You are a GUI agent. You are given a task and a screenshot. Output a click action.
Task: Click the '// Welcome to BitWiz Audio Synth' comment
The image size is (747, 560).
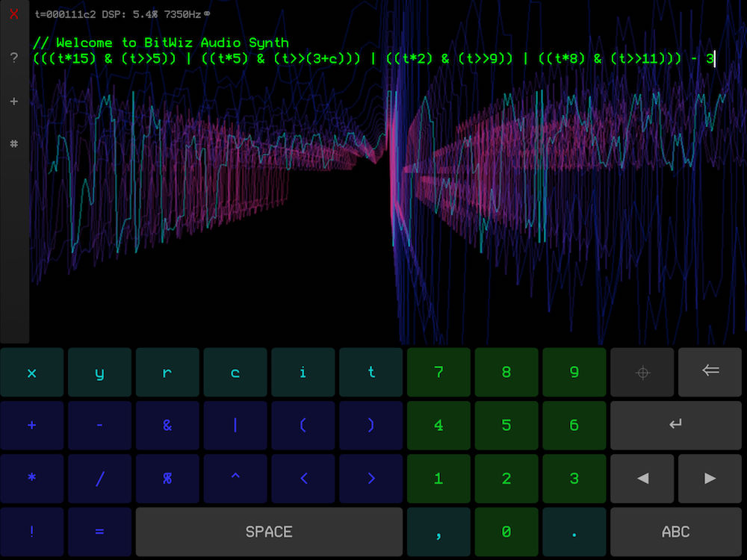[161, 43]
